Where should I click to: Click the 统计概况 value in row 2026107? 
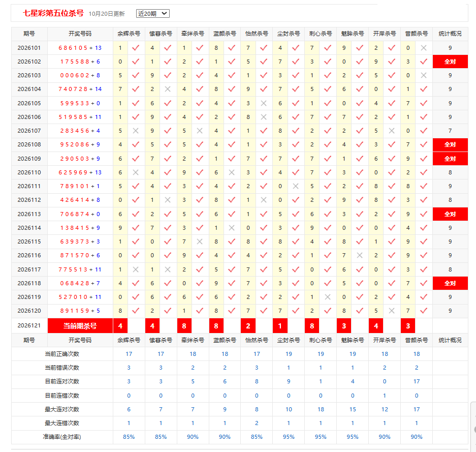(450, 131)
